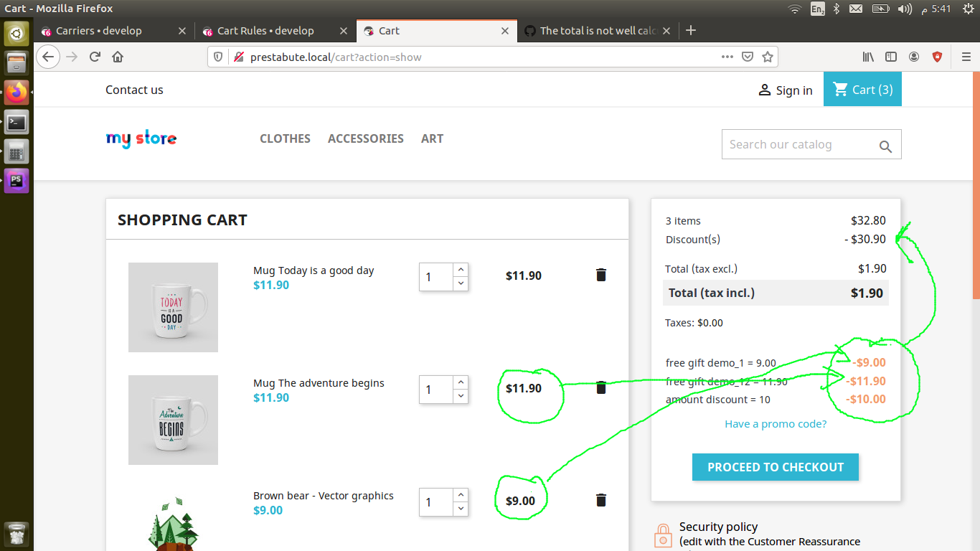Open Calculator from the dock
This screenshot has height=551, width=980.
(x=17, y=151)
